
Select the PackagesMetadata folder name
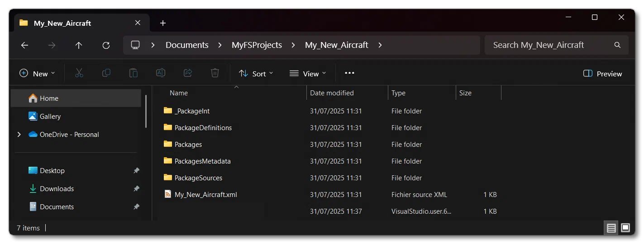point(203,161)
